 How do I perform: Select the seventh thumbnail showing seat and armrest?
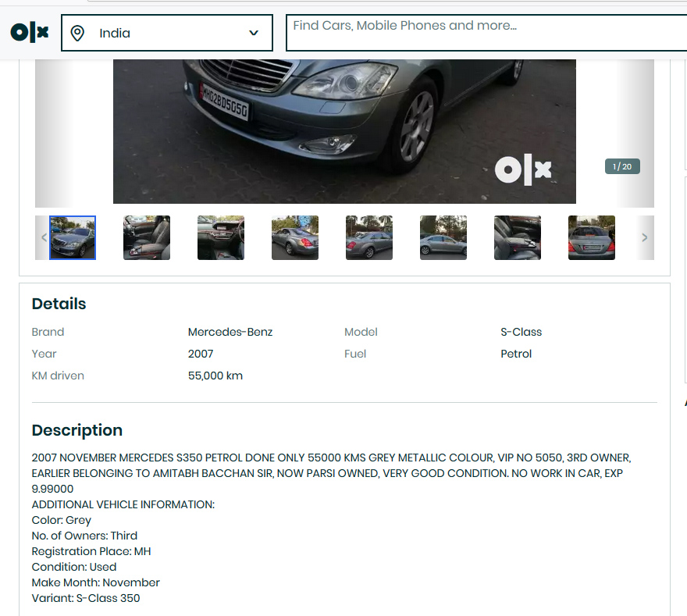(518, 237)
